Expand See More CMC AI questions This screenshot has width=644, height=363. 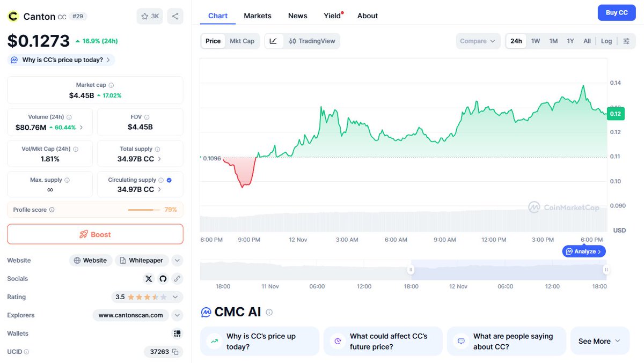[599, 341]
